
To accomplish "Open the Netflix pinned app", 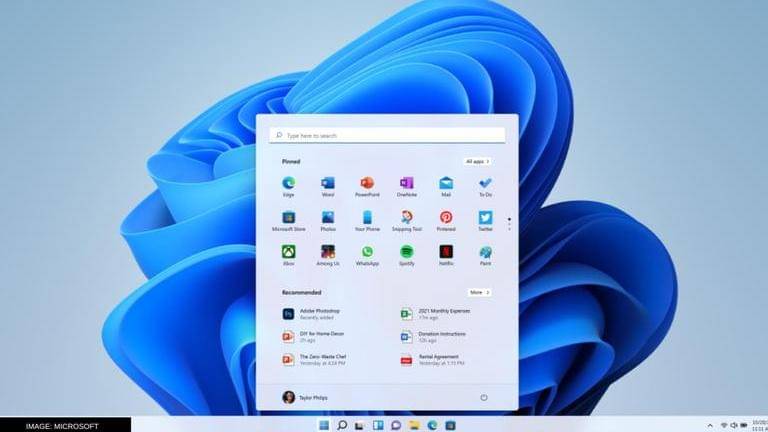I will pos(446,253).
